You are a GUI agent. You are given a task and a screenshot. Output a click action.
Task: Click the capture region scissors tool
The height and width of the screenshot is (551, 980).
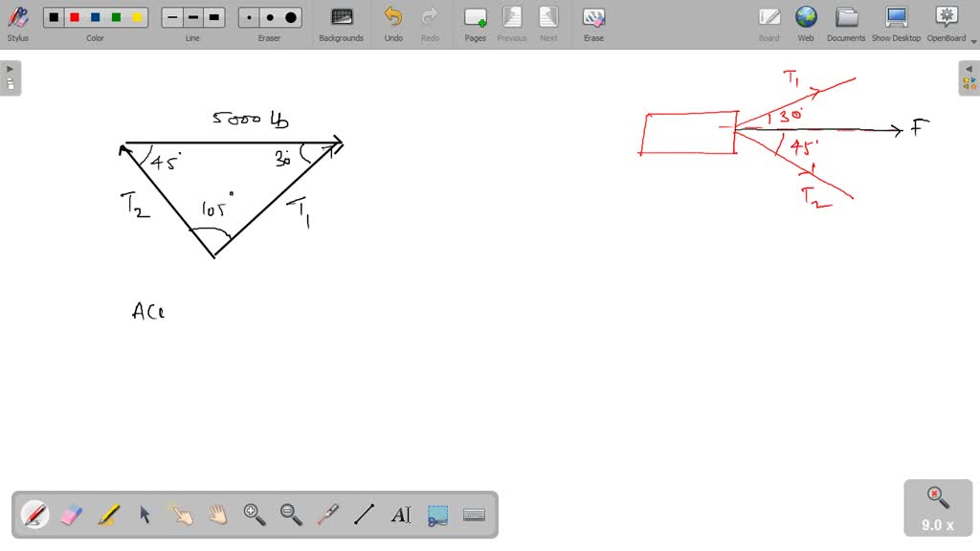pos(437,515)
